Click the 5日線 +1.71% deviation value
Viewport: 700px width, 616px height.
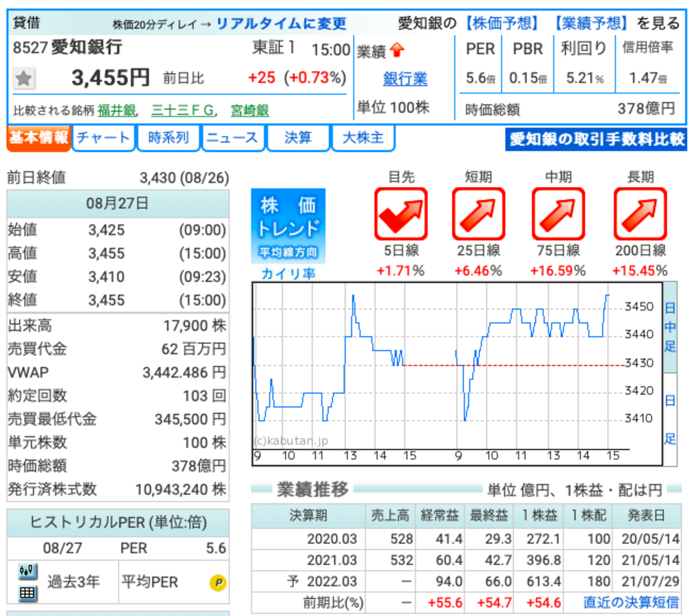point(401,271)
